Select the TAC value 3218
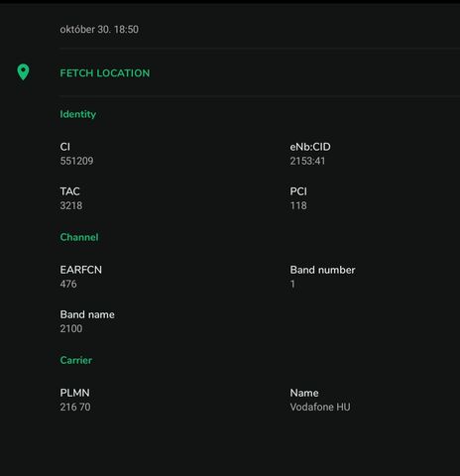460x476 pixels. click(x=71, y=205)
